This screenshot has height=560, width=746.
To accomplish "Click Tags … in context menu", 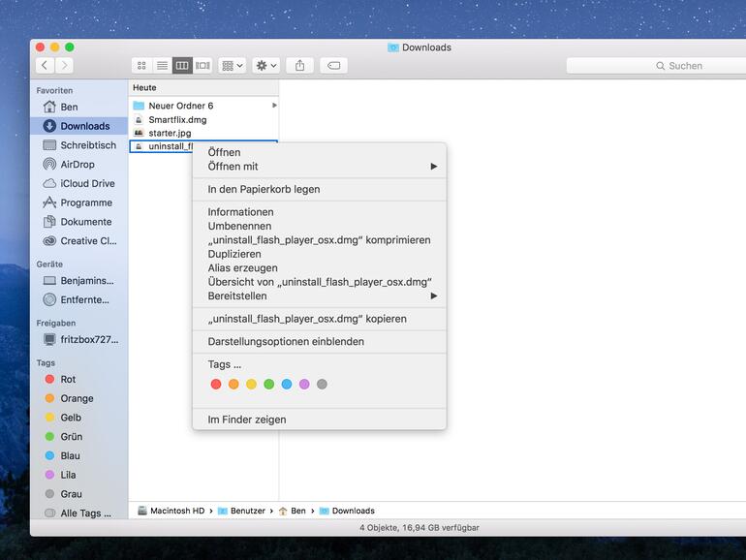I will pyautogui.click(x=224, y=364).
